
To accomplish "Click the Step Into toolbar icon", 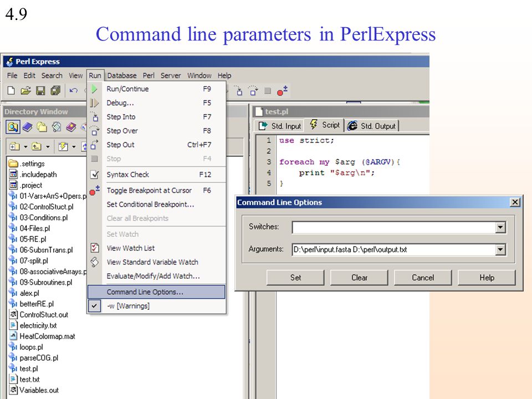I will (239, 90).
